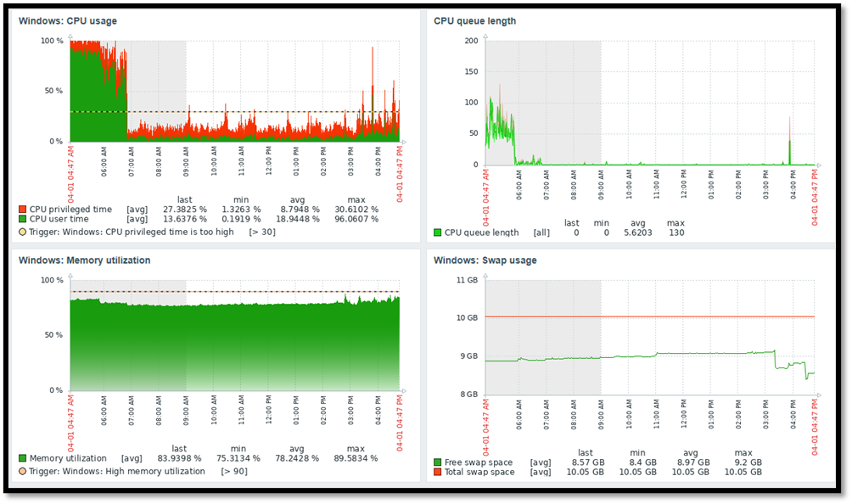Click the green CPU user time legend swatch

pos(23,219)
